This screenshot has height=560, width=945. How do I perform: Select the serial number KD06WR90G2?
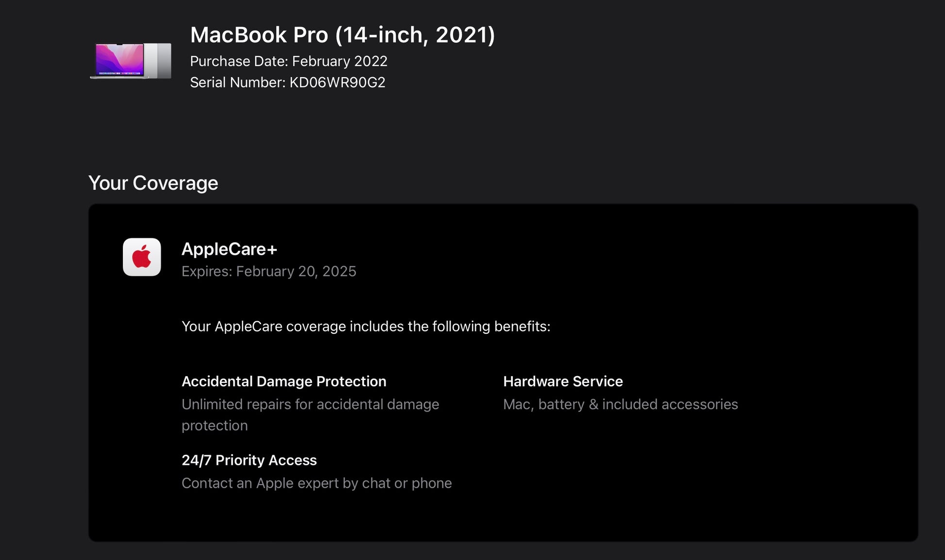[x=337, y=82]
